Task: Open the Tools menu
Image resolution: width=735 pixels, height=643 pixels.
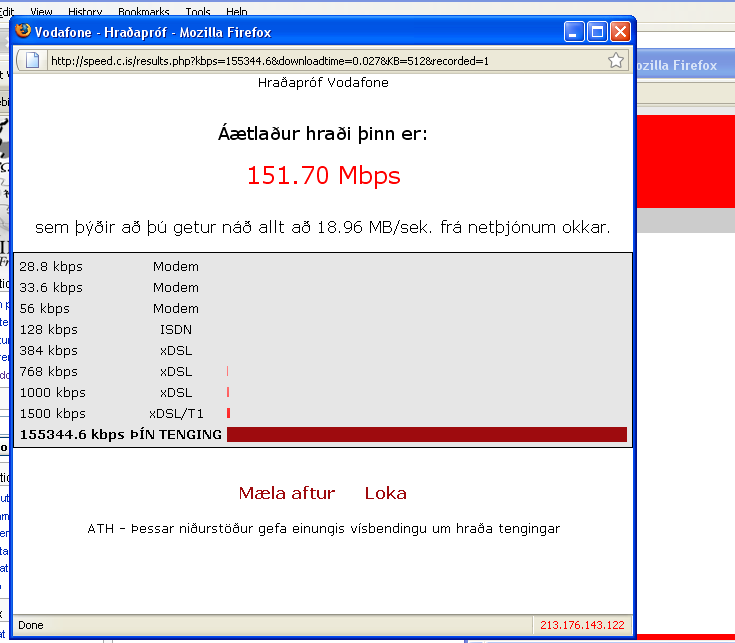Action: coord(198,12)
